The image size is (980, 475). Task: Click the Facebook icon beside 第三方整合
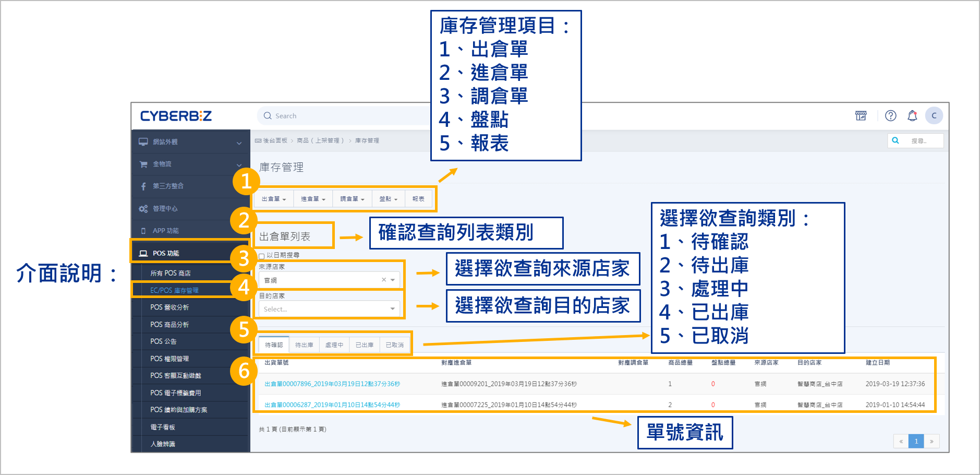pyautogui.click(x=143, y=186)
